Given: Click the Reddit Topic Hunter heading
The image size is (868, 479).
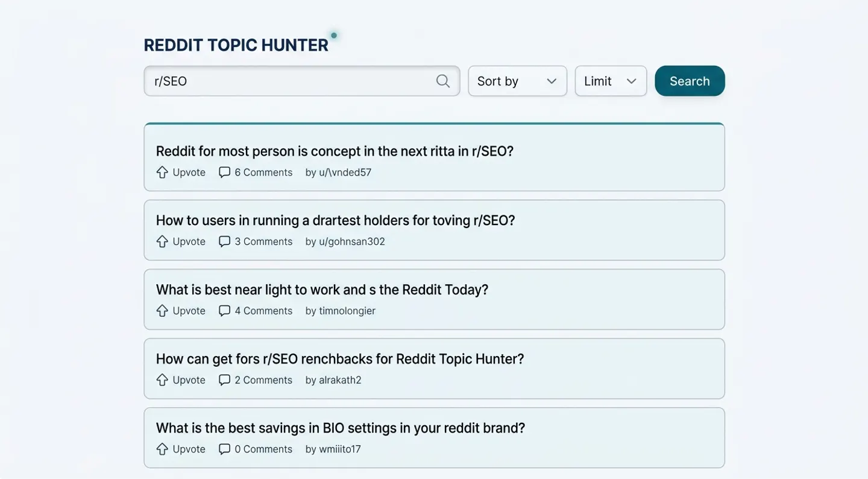Looking at the screenshot, I should pyautogui.click(x=236, y=45).
